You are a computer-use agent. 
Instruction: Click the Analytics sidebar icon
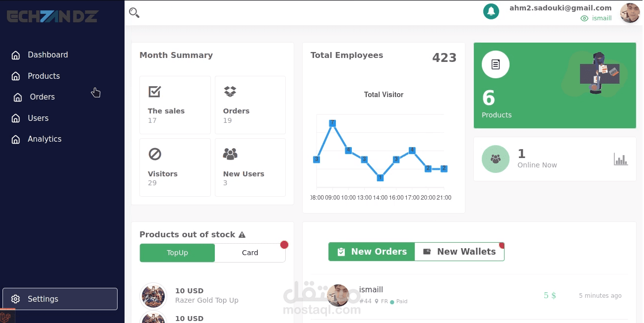click(15, 139)
